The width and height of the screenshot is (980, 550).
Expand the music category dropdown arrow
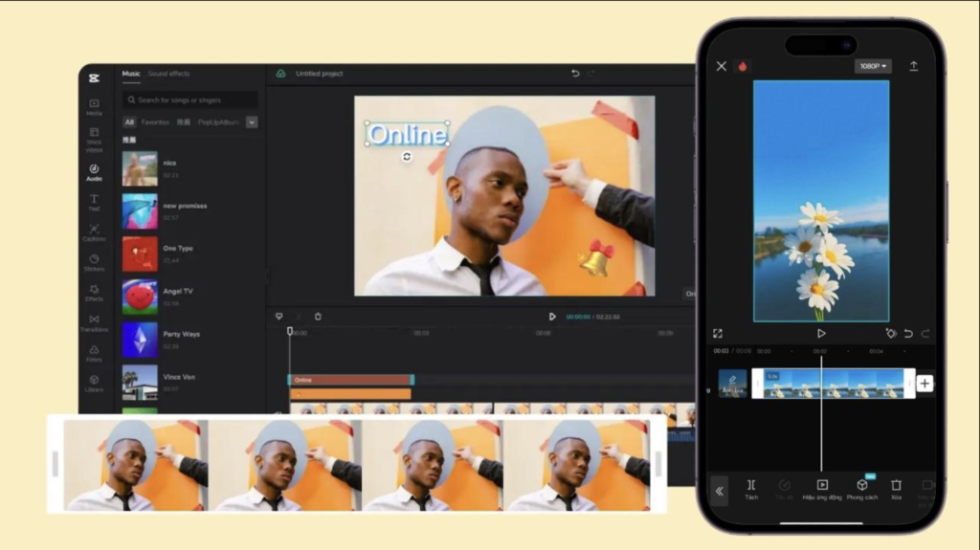click(x=252, y=122)
